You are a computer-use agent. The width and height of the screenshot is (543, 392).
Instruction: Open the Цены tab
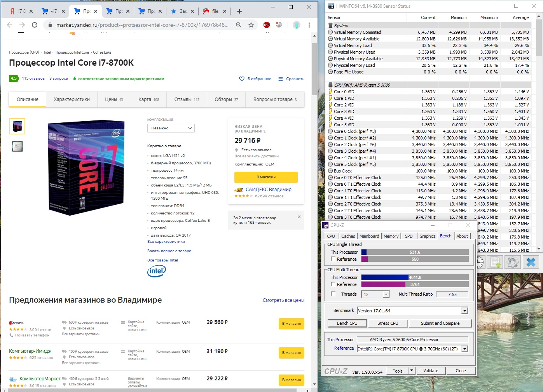(114, 99)
